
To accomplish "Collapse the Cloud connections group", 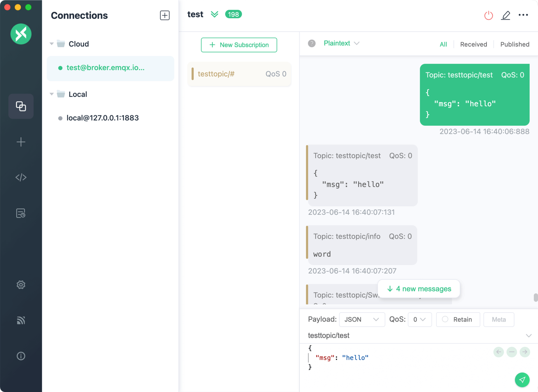I will [x=51, y=43].
